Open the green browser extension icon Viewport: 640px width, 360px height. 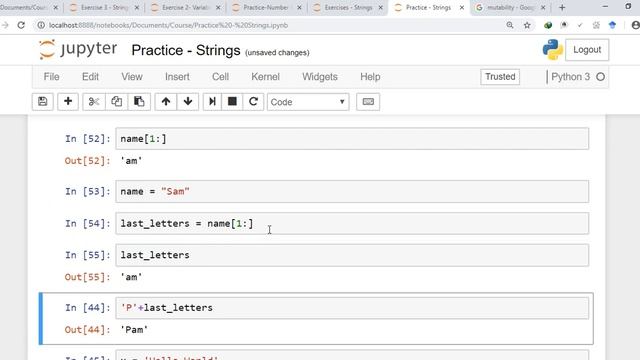pos(548,25)
